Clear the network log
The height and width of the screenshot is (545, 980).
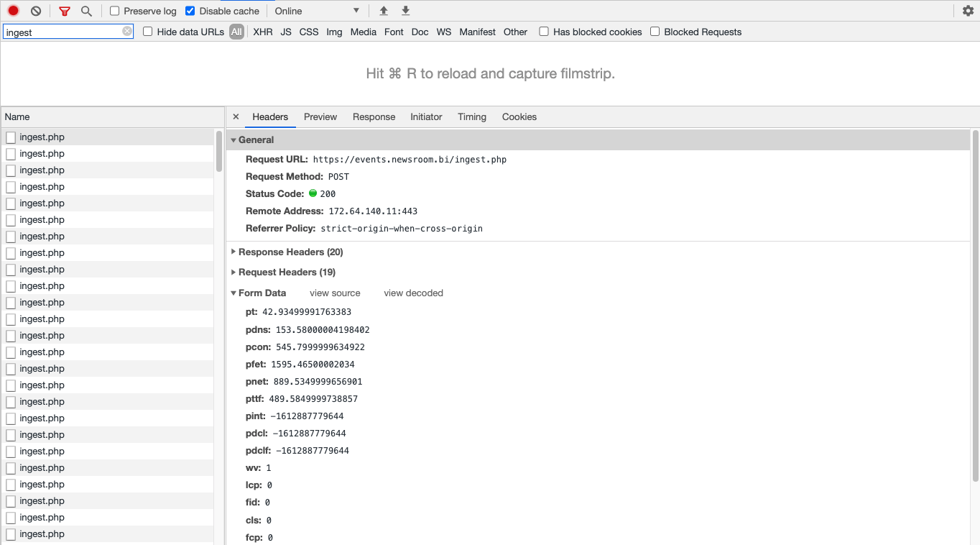34,10
